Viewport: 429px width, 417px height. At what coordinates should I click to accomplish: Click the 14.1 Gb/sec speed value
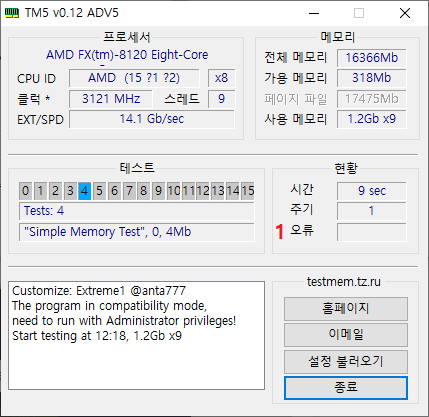point(152,119)
